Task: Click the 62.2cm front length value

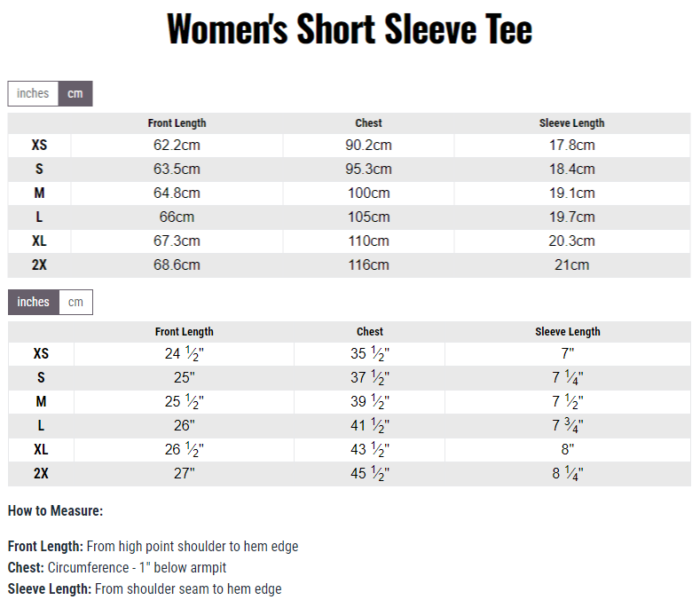Action: click(x=177, y=146)
